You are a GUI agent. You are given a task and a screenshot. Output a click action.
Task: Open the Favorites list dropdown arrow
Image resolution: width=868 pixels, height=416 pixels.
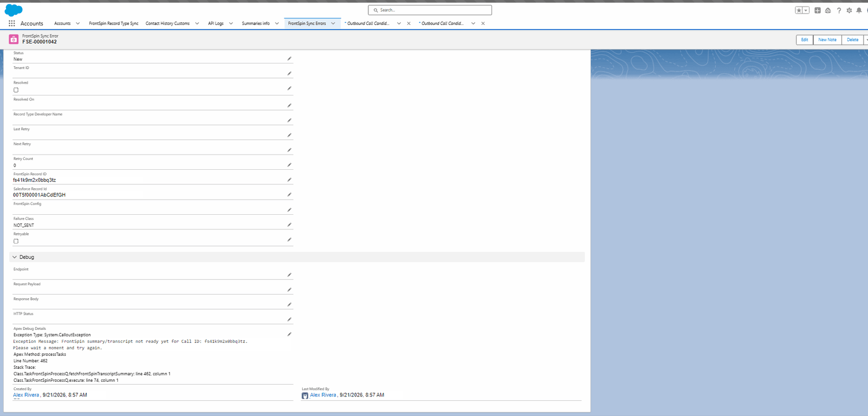(806, 10)
